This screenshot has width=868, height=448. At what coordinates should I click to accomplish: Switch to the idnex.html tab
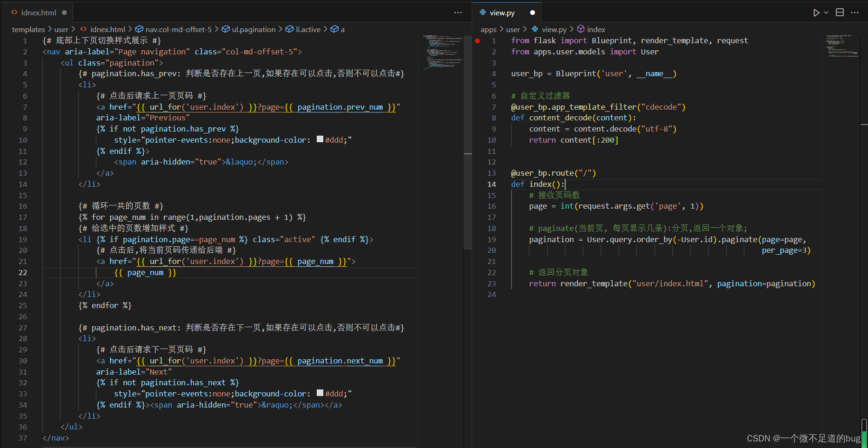click(39, 13)
